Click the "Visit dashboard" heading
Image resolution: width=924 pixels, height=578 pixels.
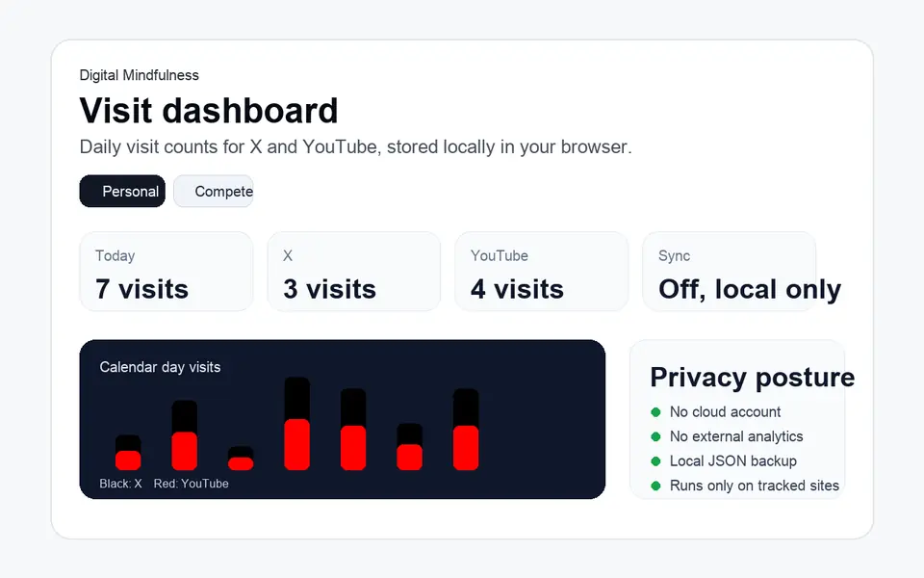(209, 110)
